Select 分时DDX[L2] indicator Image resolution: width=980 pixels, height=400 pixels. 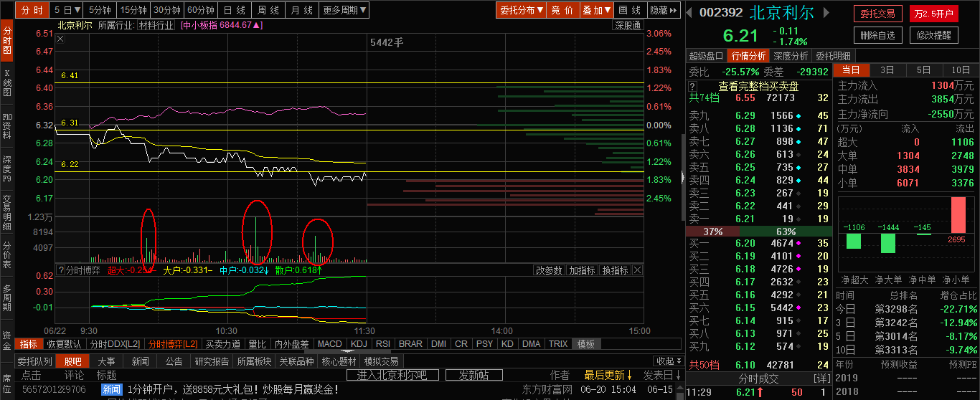114,344
